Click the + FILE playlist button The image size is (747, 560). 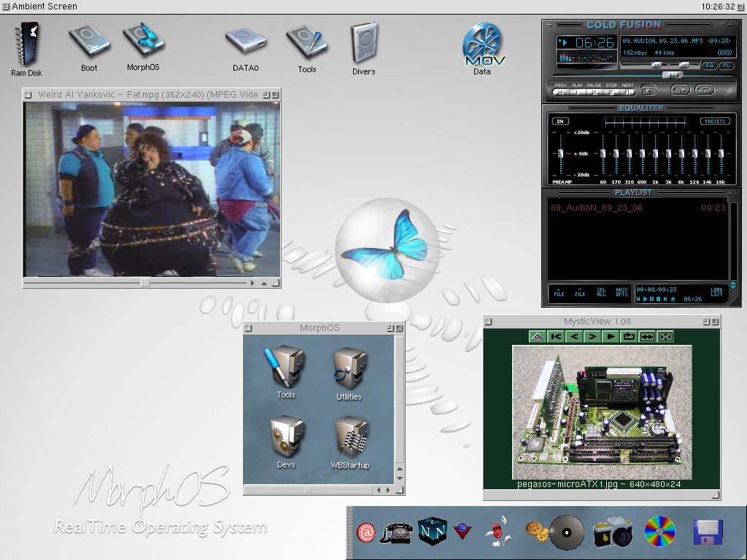click(x=560, y=292)
